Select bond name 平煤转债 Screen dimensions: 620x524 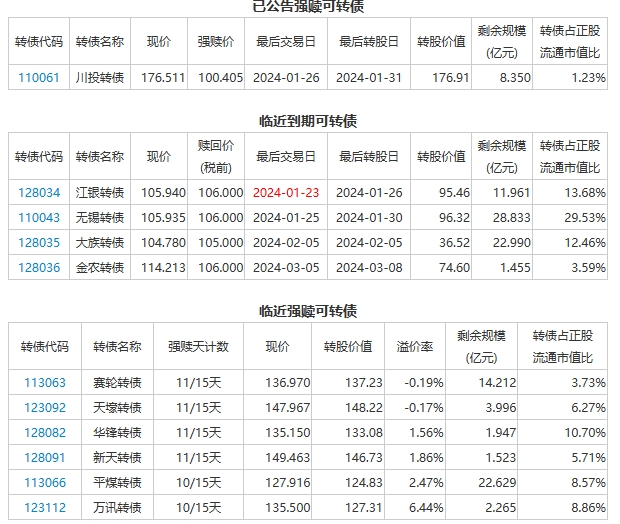point(117,482)
